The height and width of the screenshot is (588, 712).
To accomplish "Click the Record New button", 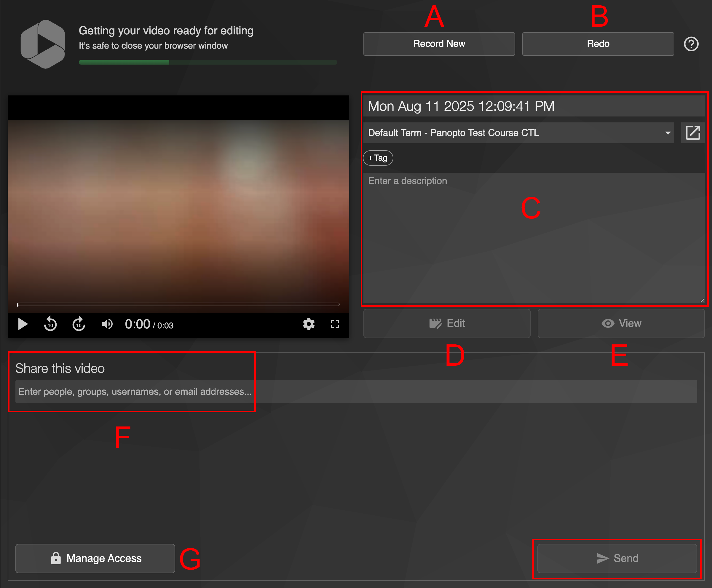I will [439, 44].
